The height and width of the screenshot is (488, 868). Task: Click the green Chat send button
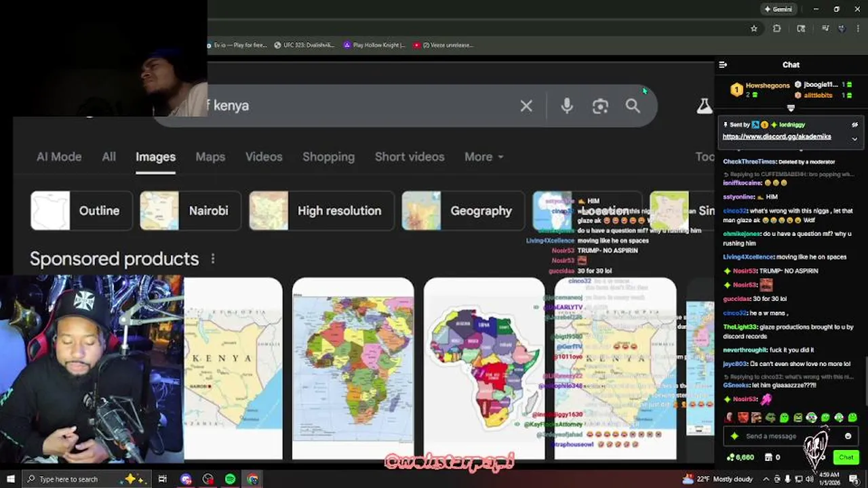click(x=846, y=457)
